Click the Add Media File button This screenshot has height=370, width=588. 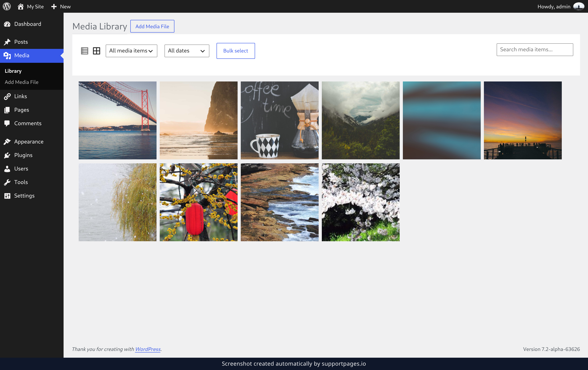[152, 26]
